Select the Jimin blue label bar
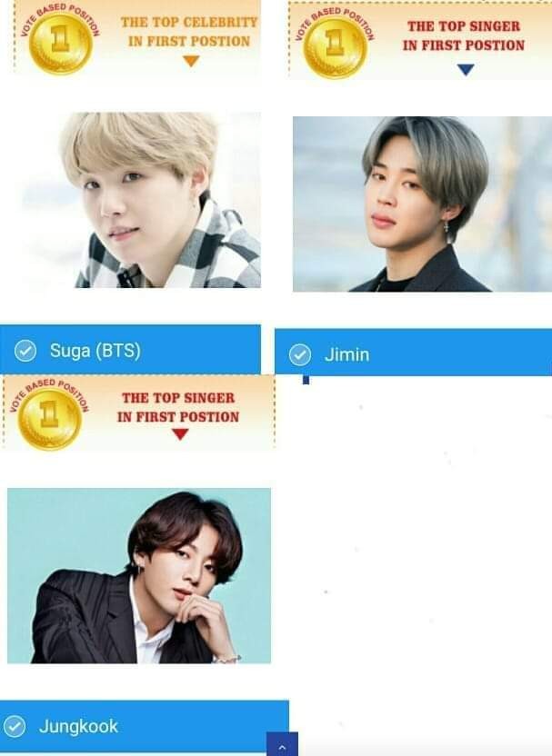Image resolution: width=552 pixels, height=756 pixels. pos(414,353)
